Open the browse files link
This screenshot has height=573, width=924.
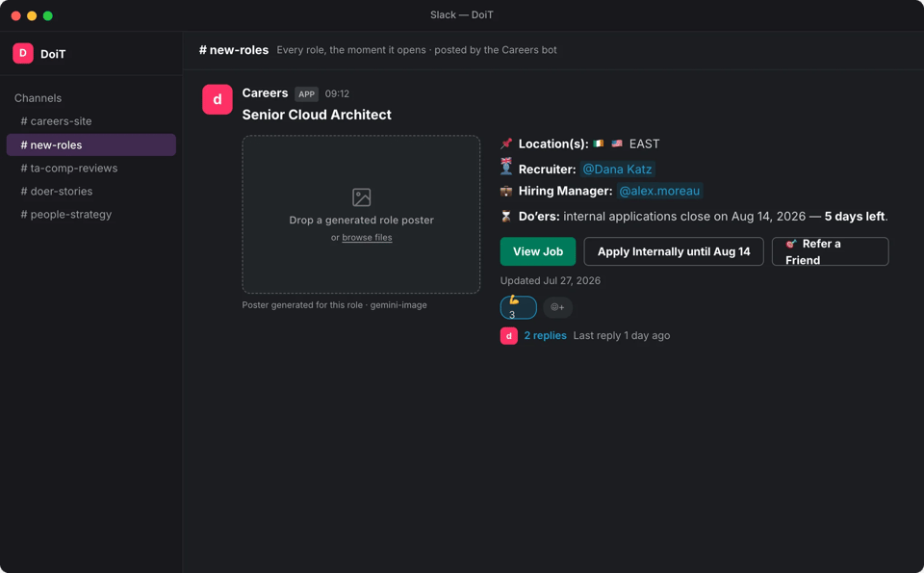(x=367, y=237)
